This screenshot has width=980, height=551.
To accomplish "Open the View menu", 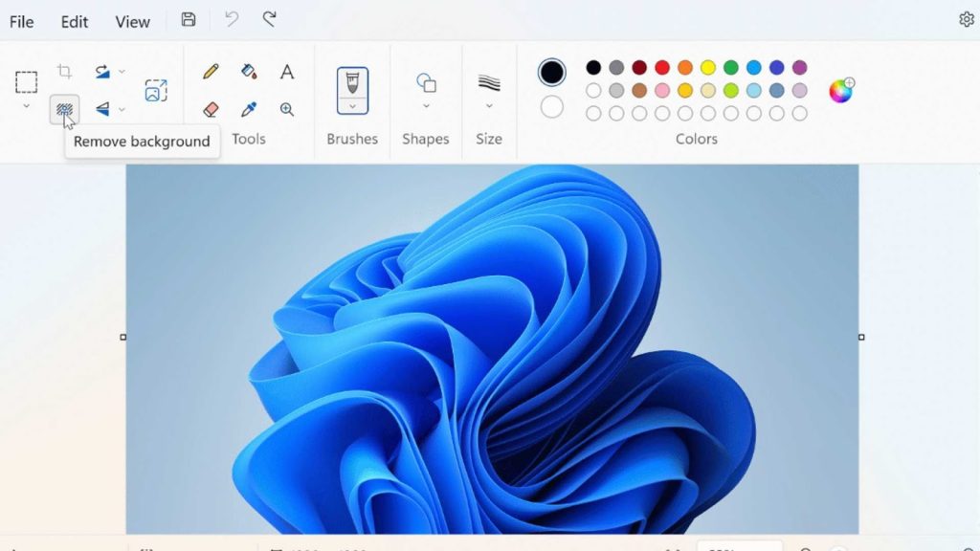I will 132,21.
